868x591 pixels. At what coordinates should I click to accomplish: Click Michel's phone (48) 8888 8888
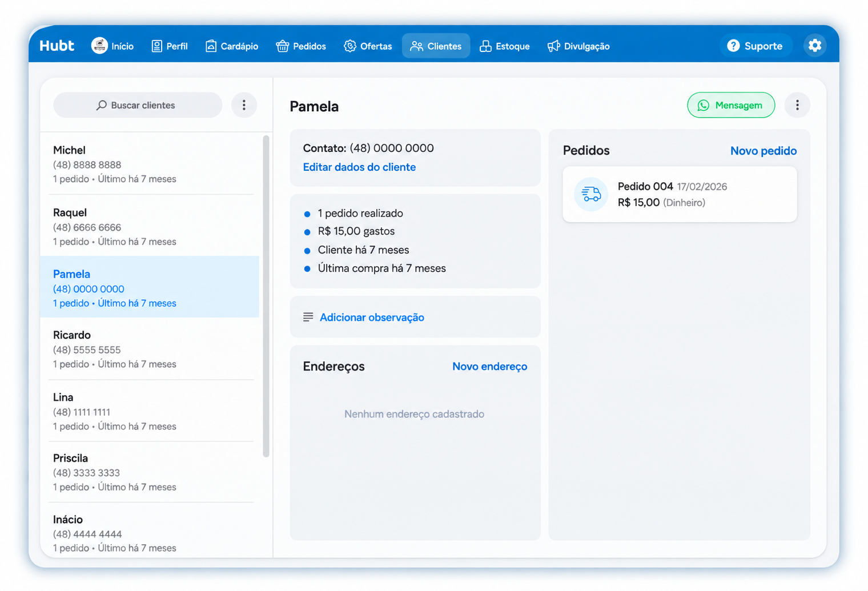click(x=87, y=165)
